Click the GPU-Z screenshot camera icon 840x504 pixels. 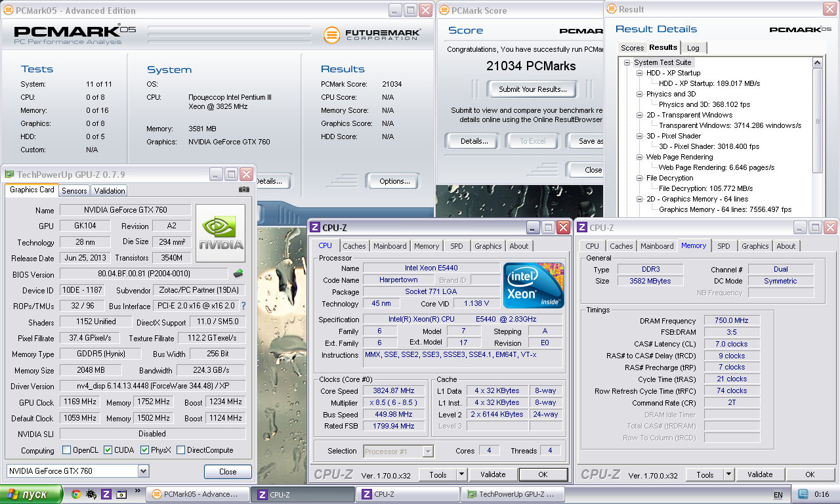point(244,190)
